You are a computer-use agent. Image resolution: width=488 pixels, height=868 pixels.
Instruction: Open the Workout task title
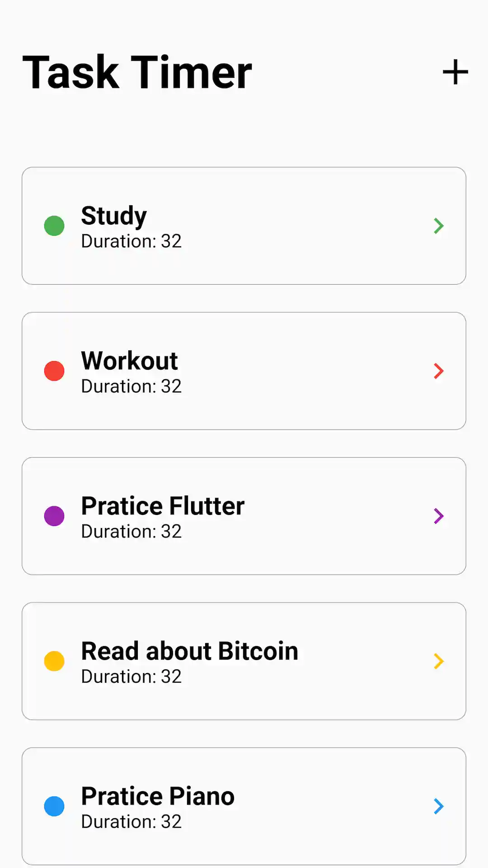(x=129, y=360)
